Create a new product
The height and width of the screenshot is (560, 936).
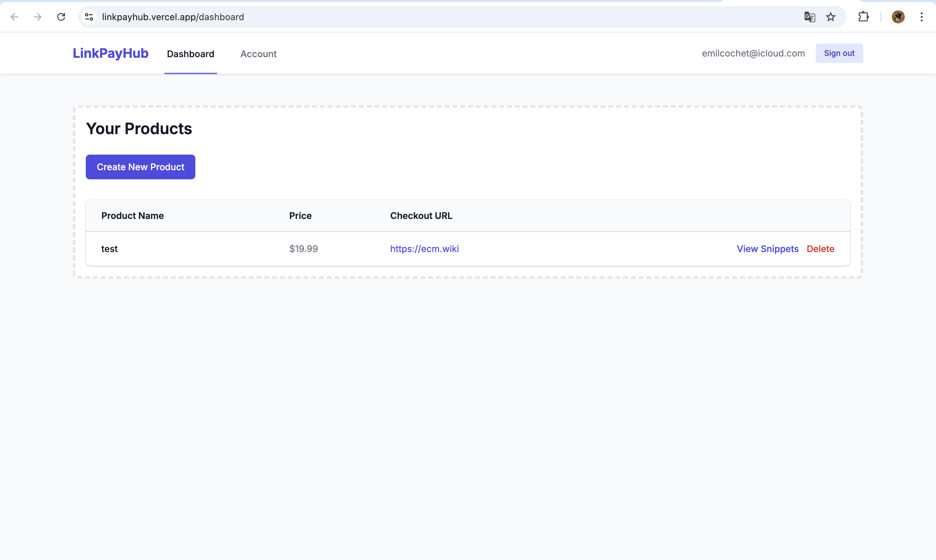pos(140,167)
